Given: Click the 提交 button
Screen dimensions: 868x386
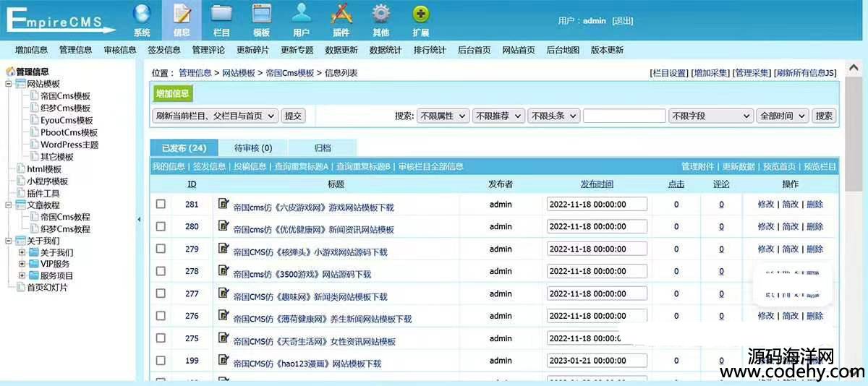Looking at the screenshot, I should pos(293,116).
